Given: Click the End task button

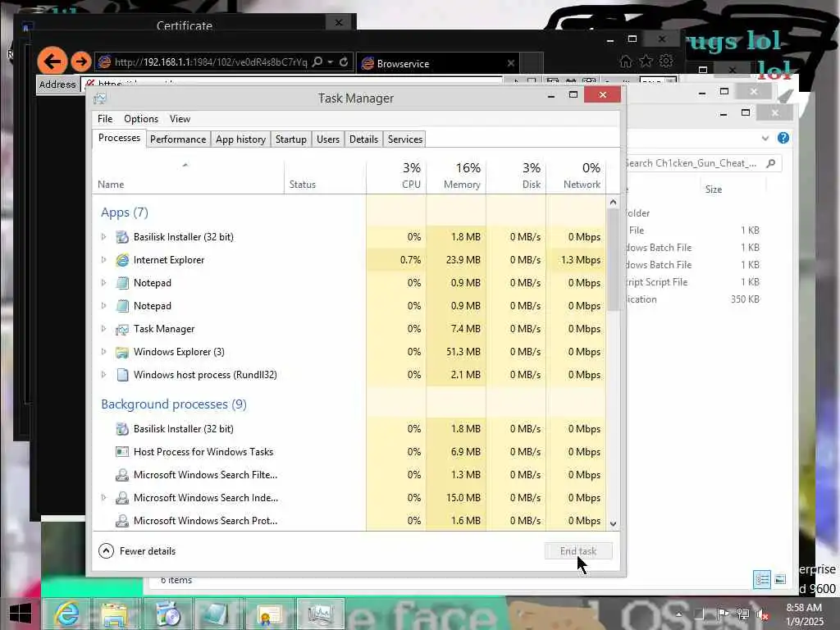Looking at the screenshot, I should [x=578, y=551].
